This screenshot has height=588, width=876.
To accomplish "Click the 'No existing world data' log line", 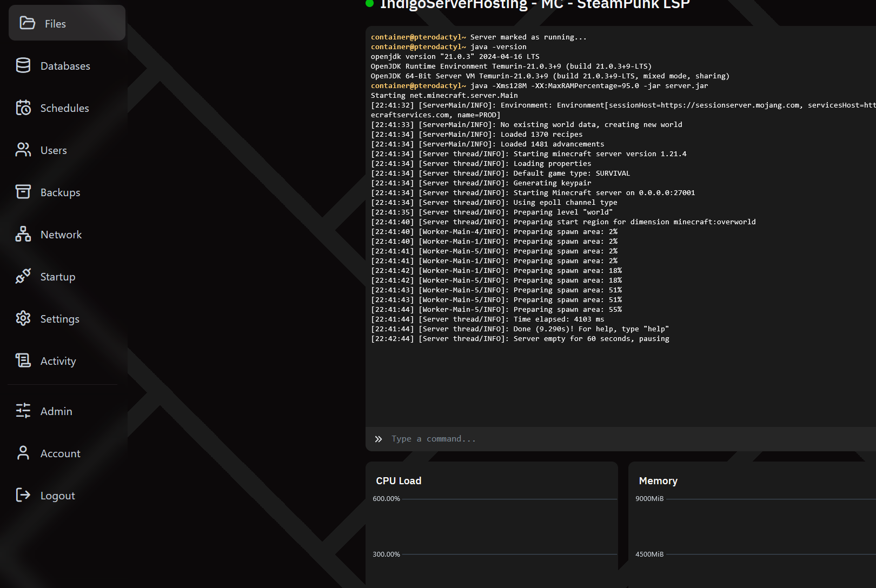I will 526,124.
